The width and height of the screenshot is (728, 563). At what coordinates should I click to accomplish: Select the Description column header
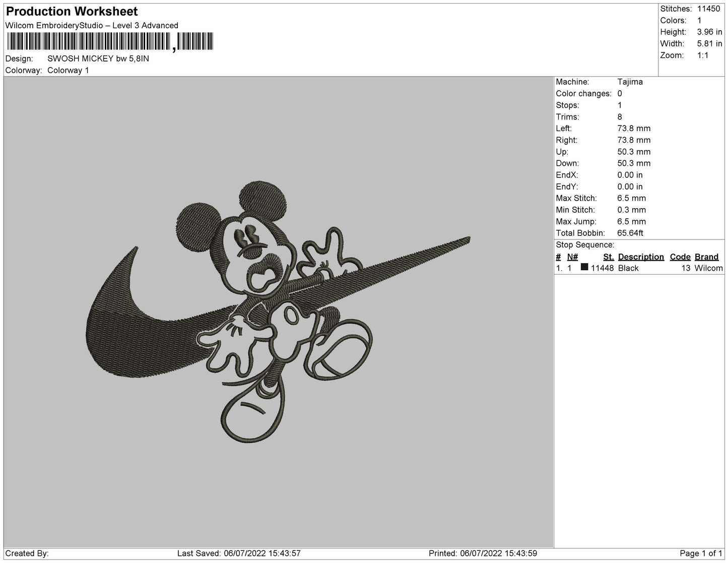coord(641,257)
